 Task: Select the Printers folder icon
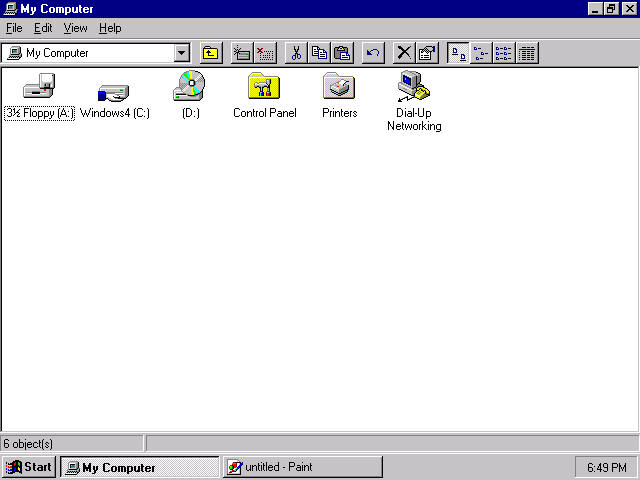coord(339,86)
